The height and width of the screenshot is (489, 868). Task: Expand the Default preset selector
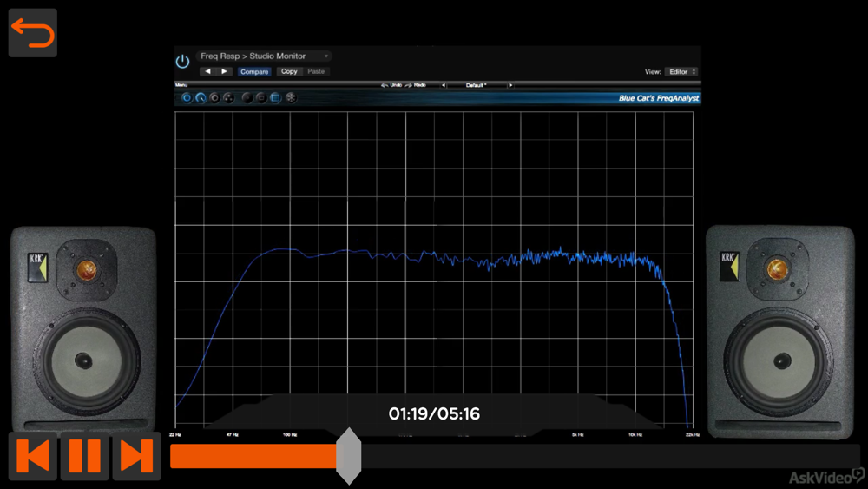tap(477, 85)
